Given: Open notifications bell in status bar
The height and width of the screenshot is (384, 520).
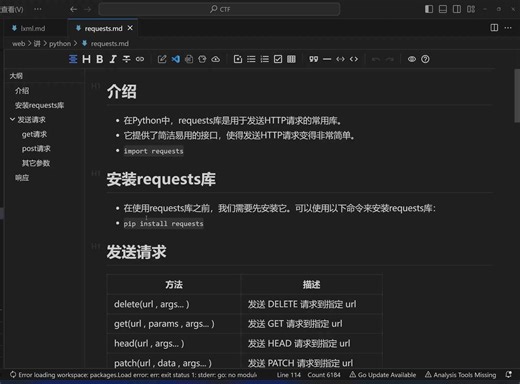Looking at the screenshot, I should click(x=508, y=375).
